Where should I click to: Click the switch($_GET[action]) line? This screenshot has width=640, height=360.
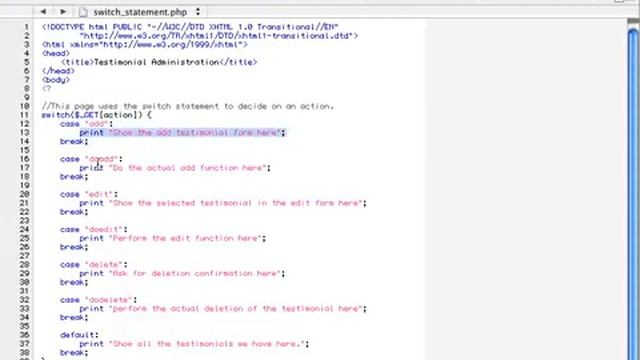(x=96, y=115)
